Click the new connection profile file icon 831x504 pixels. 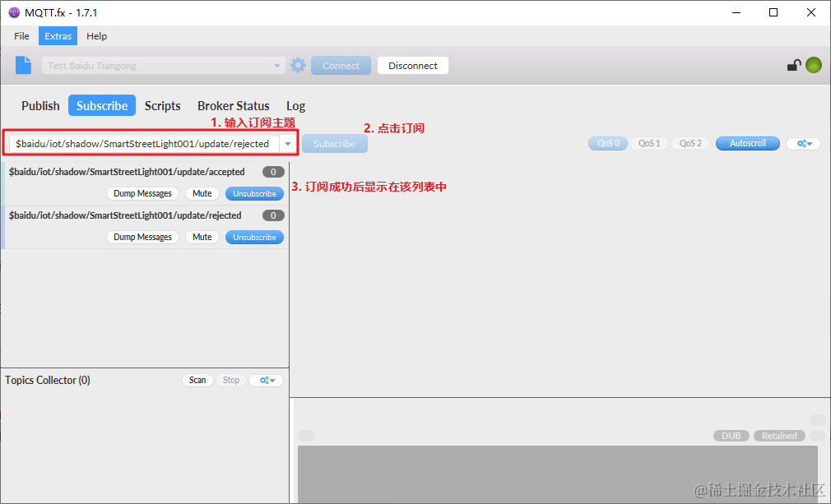click(x=23, y=65)
